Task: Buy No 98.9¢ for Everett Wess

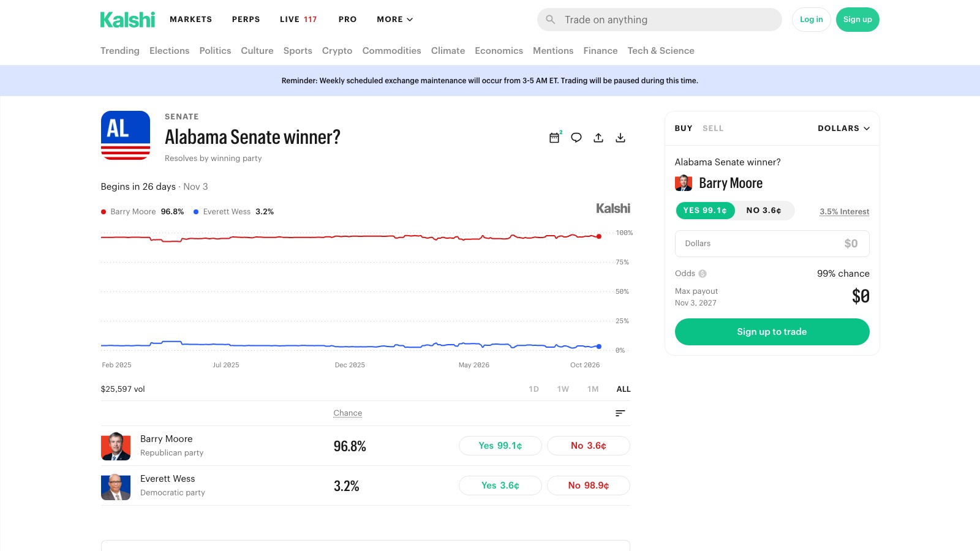Action: coord(589,485)
